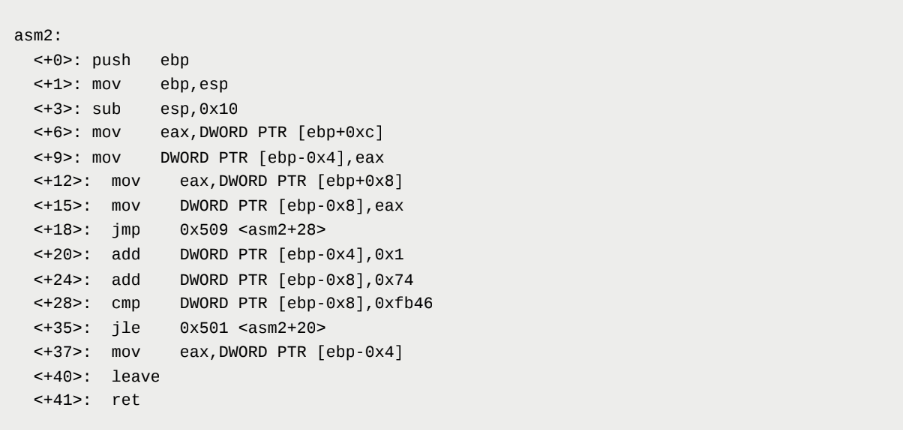The image size is (903, 430).
Task: Click the asm2: function label
Action: 38,36
